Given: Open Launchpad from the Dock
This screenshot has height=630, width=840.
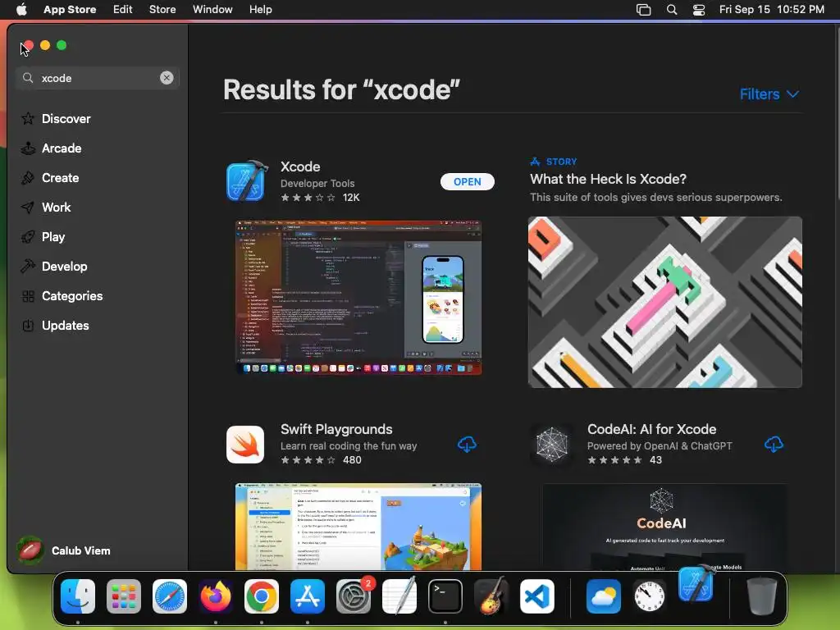Looking at the screenshot, I should tap(124, 596).
